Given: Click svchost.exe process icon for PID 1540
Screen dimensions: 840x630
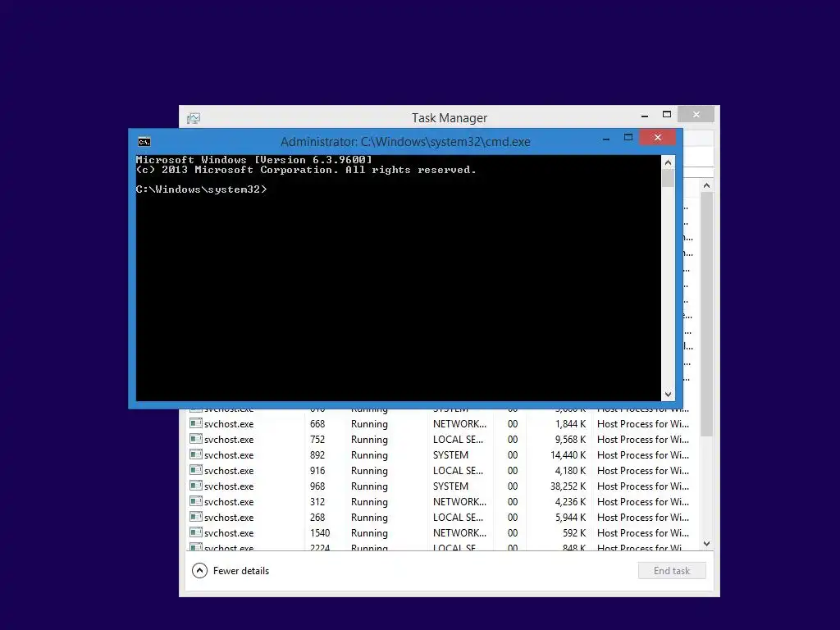Looking at the screenshot, I should (196, 532).
